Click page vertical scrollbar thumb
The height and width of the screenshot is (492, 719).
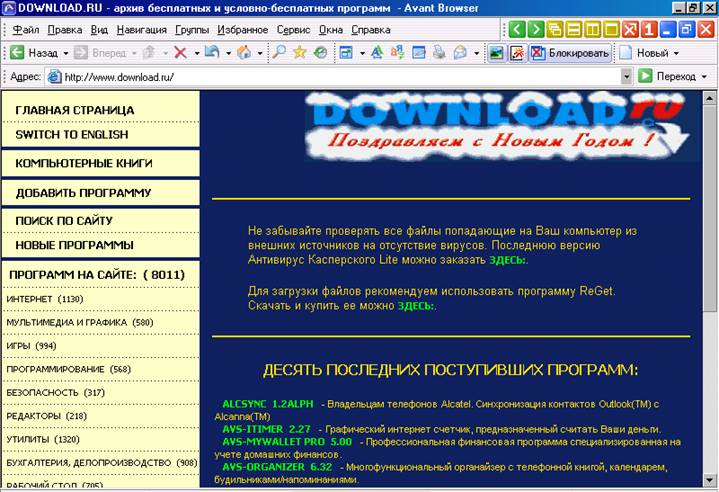(710, 208)
